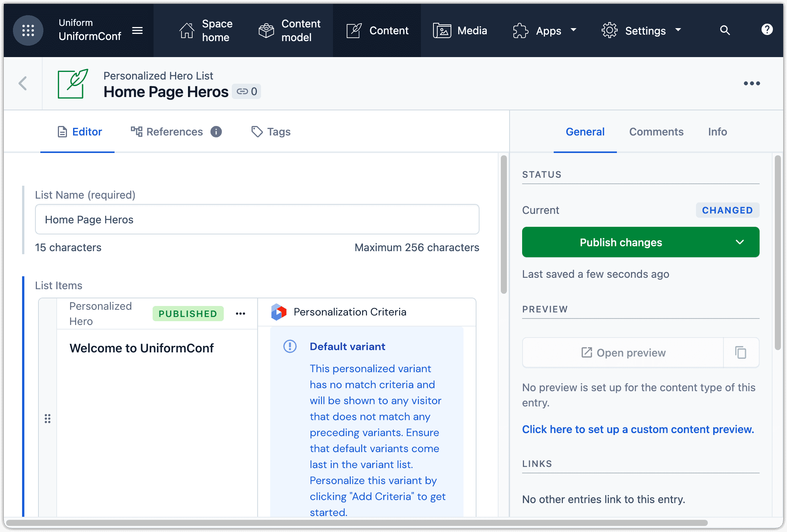Open entry actions three-dots menu
Screen dimensions: 787x532
point(752,83)
